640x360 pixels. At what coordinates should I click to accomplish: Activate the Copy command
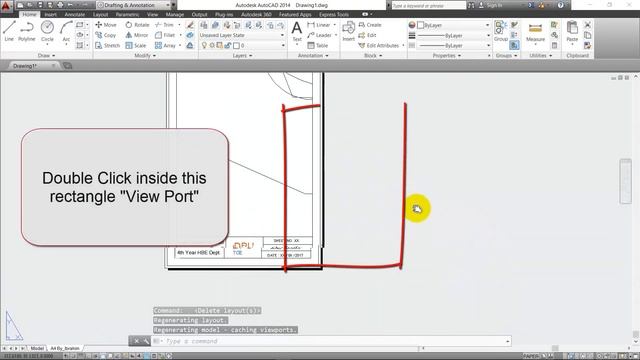tap(106, 35)
